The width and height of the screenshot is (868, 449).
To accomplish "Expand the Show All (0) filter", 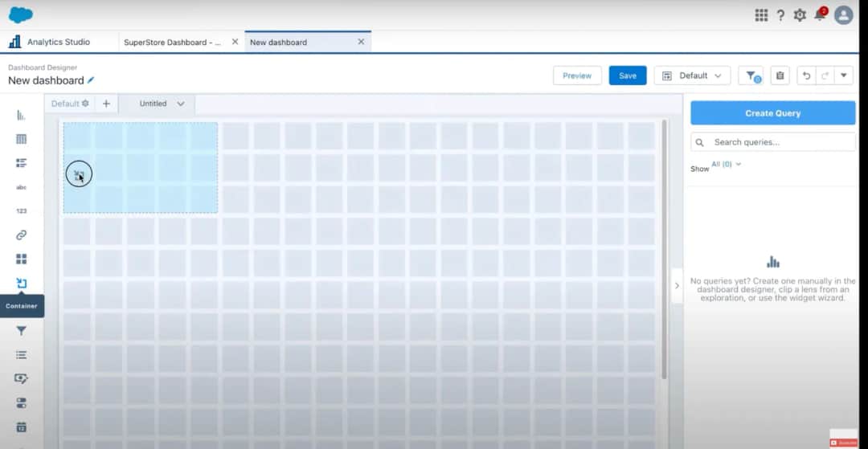I will point(726,164).
